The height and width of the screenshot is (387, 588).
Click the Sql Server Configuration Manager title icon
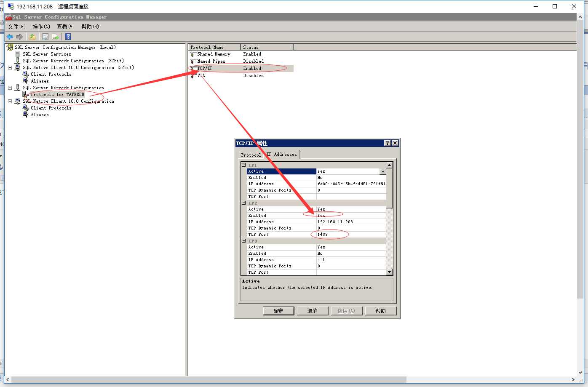(x=8, y=17)
